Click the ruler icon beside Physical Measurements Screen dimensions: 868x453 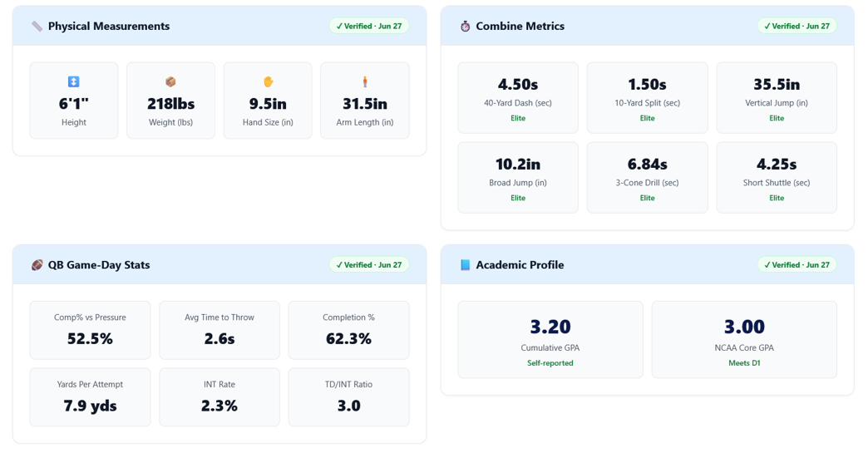(x=37, y=26)
